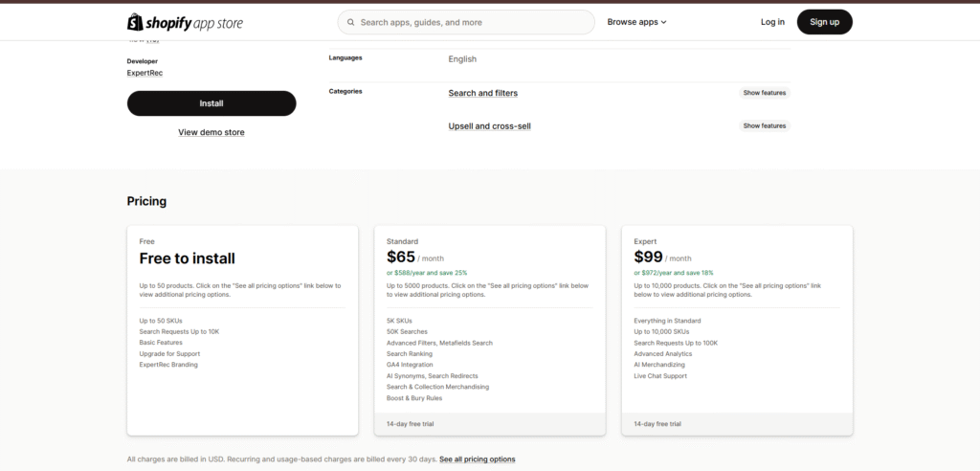Open the ExpertRec developer link
The image size is (980, 471).
(x=145, y=73)
